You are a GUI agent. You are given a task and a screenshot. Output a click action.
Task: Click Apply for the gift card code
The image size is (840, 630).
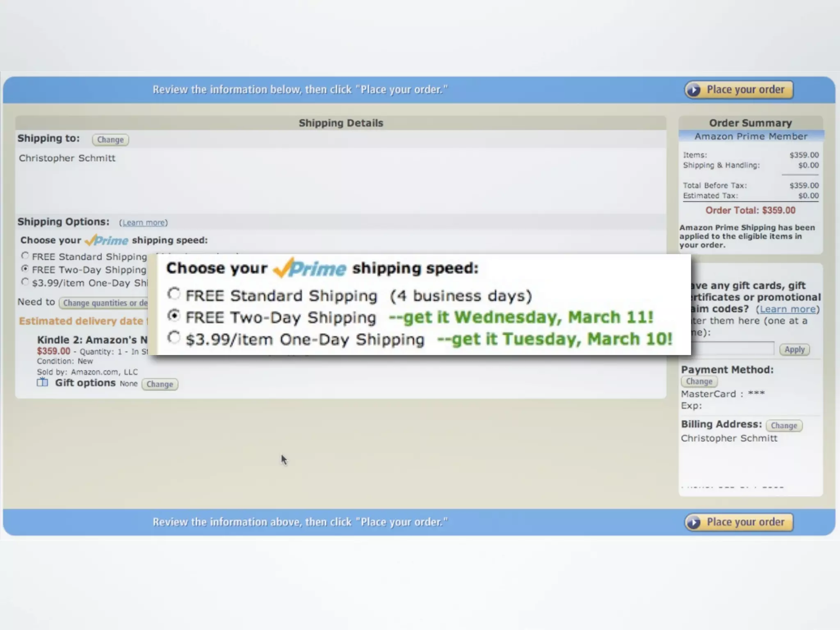[794, 350]
